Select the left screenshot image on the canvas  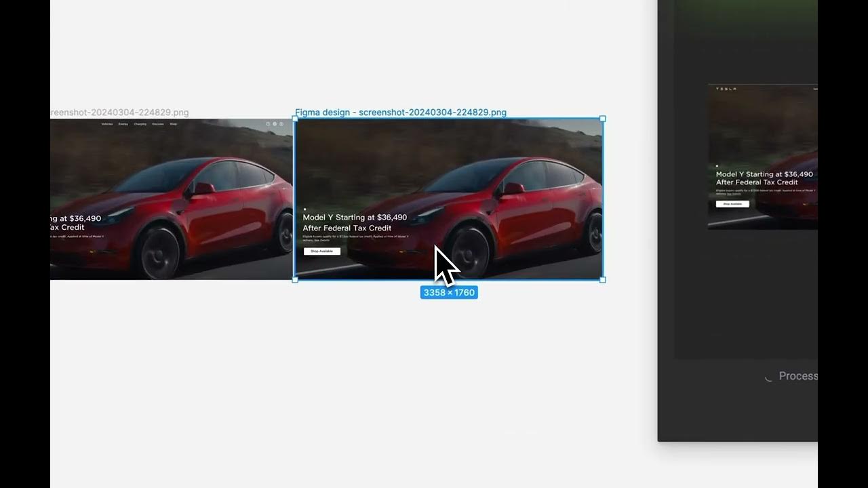pyautogui.click(x=172, y=199)
